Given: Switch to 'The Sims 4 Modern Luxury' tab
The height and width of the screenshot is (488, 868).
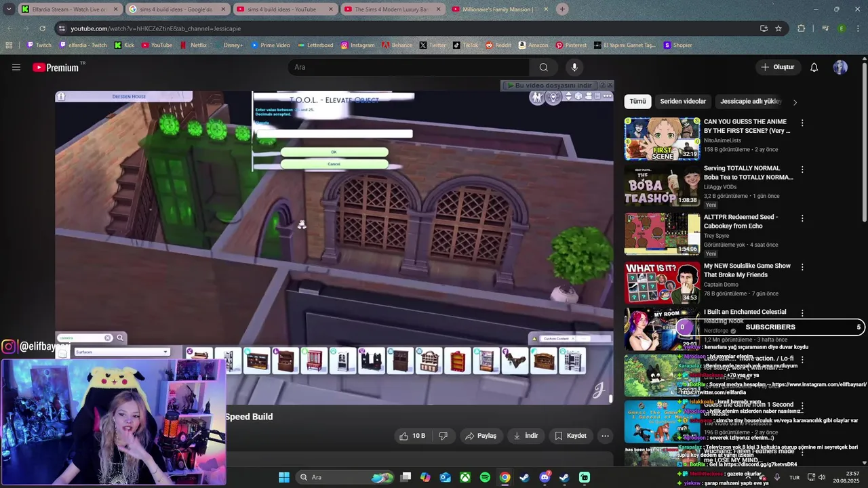Looking at the screenshot, I should click(392, 9).
